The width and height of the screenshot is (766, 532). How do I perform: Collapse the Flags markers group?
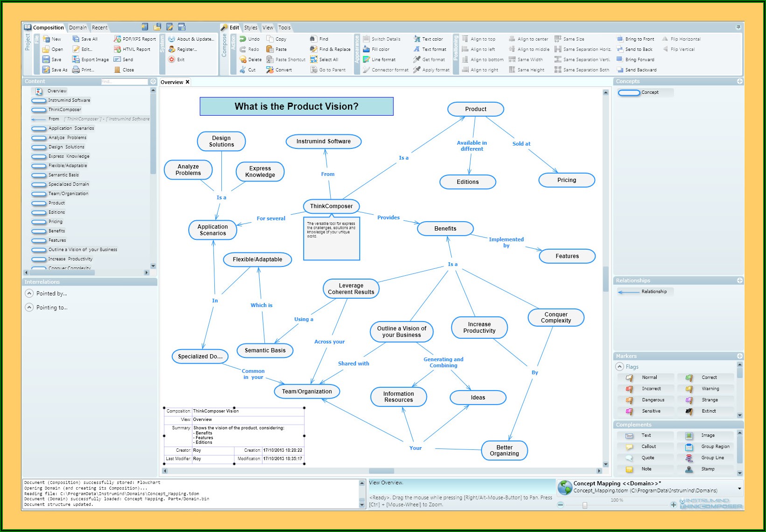tap(620, 367)
